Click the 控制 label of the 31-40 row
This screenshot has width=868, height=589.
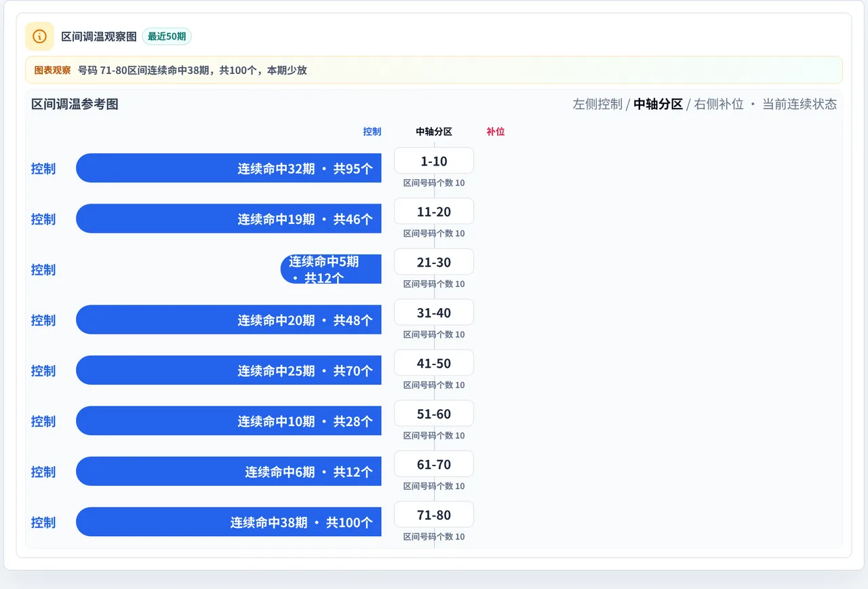point(43,320)
